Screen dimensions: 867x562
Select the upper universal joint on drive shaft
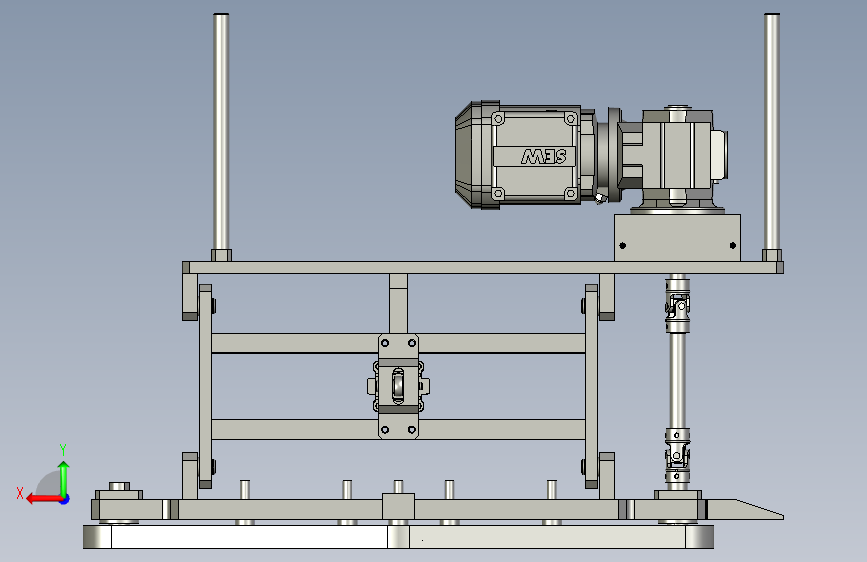tap(677, 306)
